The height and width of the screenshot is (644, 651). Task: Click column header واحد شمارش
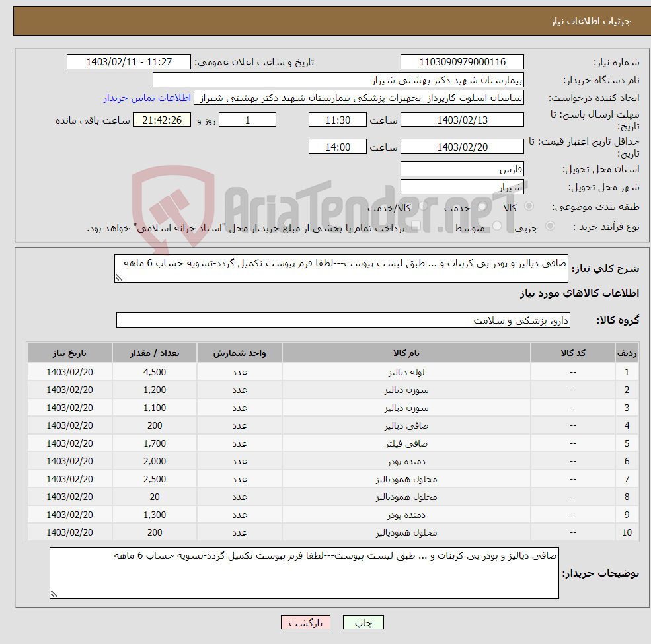pos(239,353)
